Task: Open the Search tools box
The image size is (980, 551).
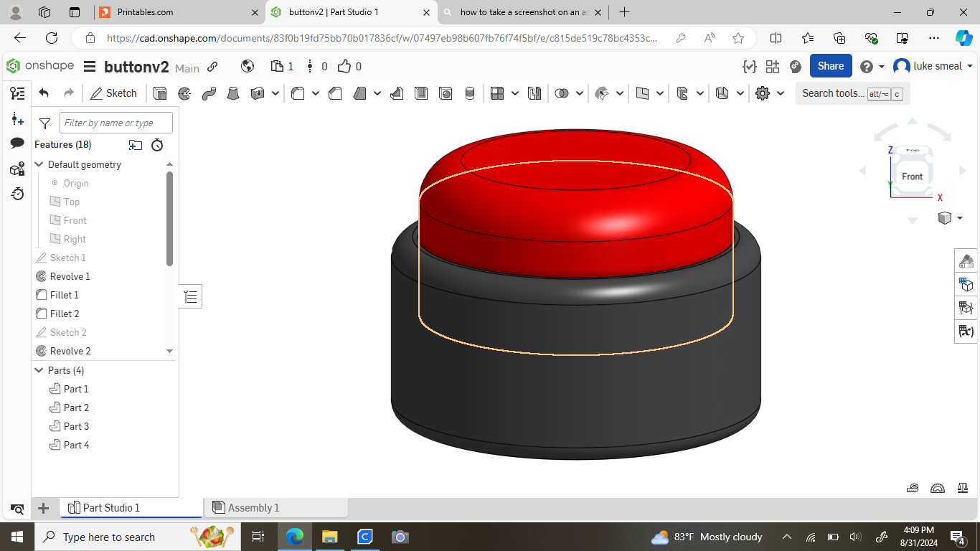Action: (852, 93)
